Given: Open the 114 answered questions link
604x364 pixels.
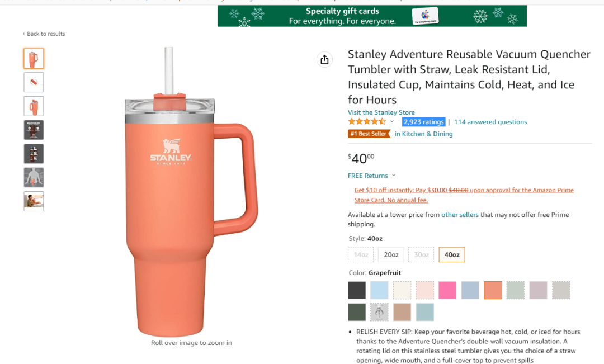Looking at the screenshot, I should 490,122.
